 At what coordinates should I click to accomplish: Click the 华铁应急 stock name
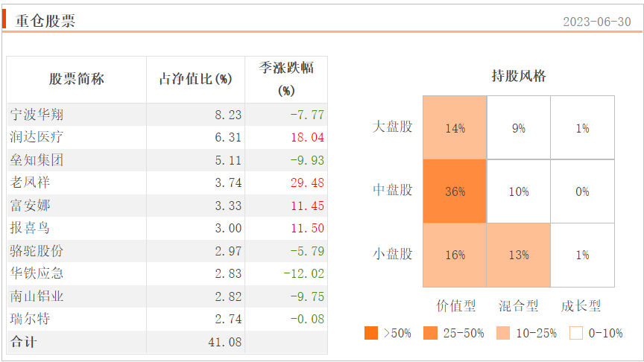tap(37, 273)
